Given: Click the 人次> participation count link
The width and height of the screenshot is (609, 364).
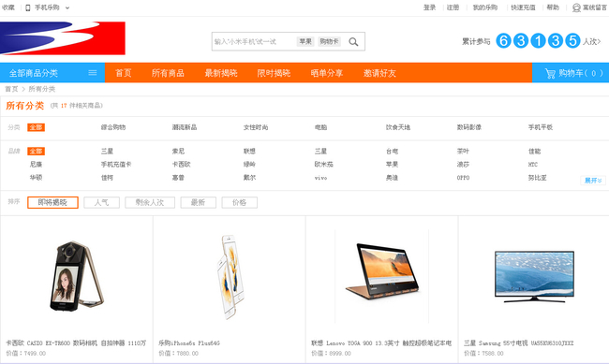Looking at the screenshot, I should tap(591, 41).
